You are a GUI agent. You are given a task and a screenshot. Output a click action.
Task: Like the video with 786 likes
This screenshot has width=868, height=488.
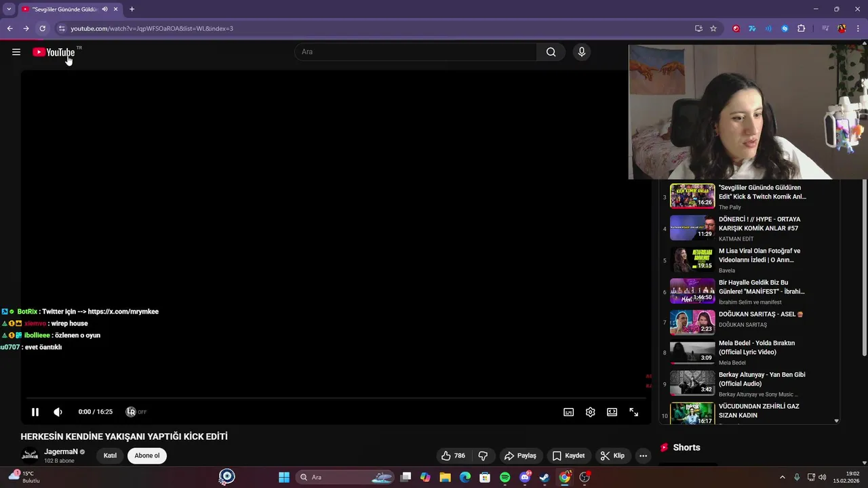453,455
